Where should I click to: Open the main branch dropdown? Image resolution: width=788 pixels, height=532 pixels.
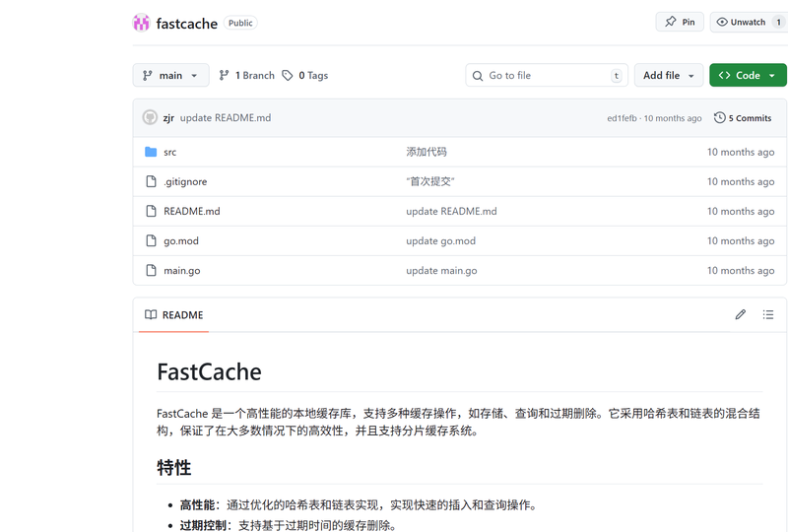tap(170, 75)
